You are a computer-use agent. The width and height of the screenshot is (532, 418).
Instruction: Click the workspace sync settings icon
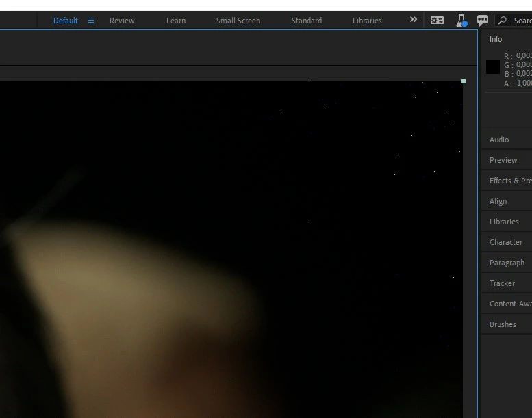coord(437,21)
